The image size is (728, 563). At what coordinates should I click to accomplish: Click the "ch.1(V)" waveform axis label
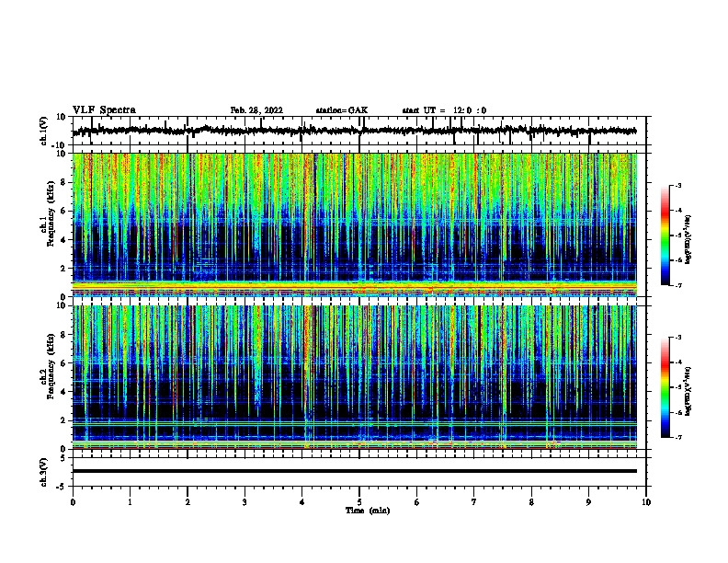coord(44,131)
